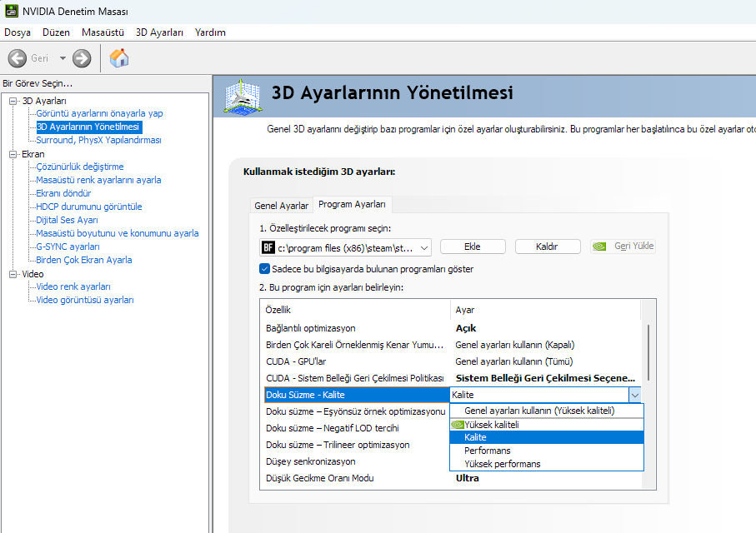Click the BF program icon in program selector
This screenshot has height=533, width=756.
pyautogui.click(x=268, y=247)
